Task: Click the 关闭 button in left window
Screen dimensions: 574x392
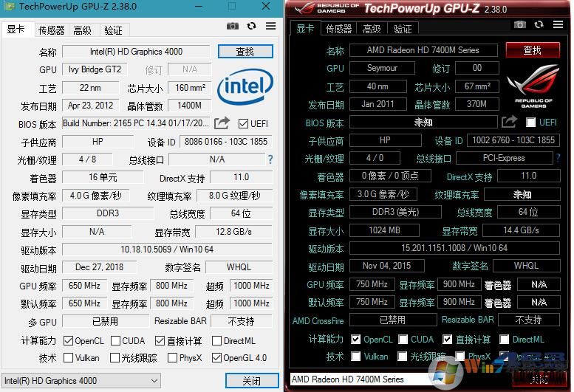Action: [251, 381]
